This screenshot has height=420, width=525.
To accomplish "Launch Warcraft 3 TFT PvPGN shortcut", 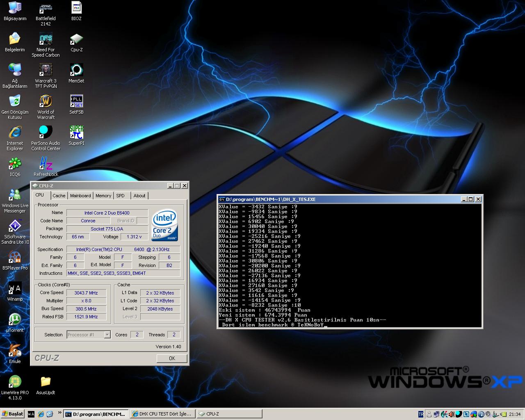I will pyautogui.click(x=46, y=76).
